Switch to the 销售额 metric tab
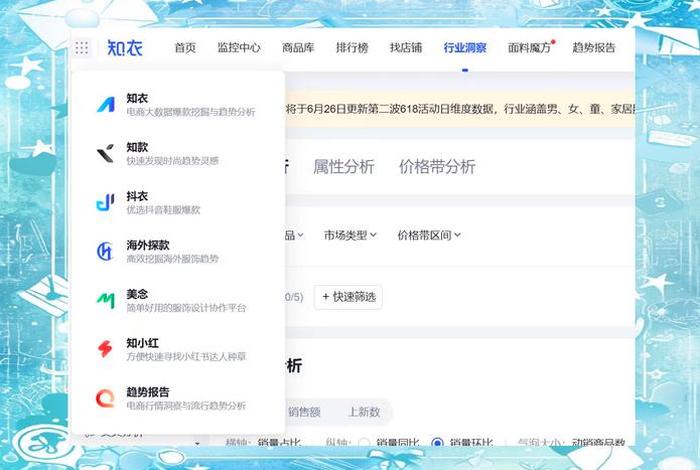Screen dimensions: 700x470 click(304, 412)
